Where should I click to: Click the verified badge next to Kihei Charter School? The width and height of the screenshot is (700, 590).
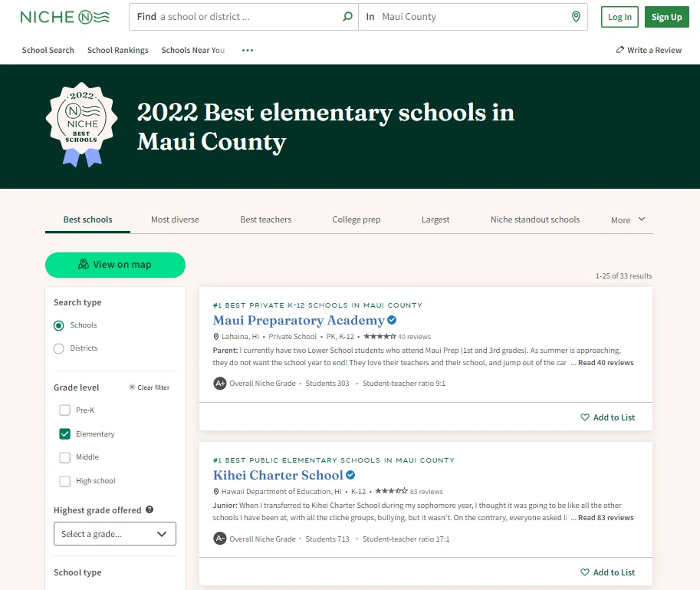point(350,475)
